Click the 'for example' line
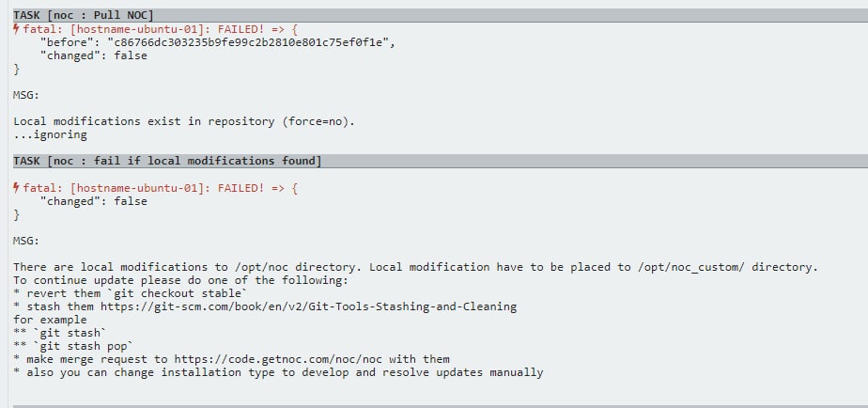This screenshot has height=408, width=868. (x=50, y=320)
